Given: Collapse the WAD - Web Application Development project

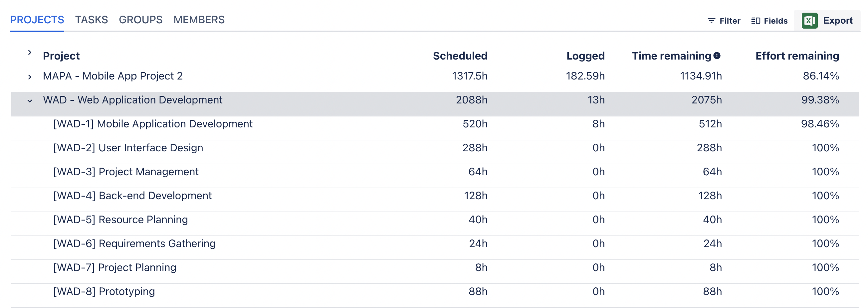Looking at the screenshot, I should [x=30, y=101].
